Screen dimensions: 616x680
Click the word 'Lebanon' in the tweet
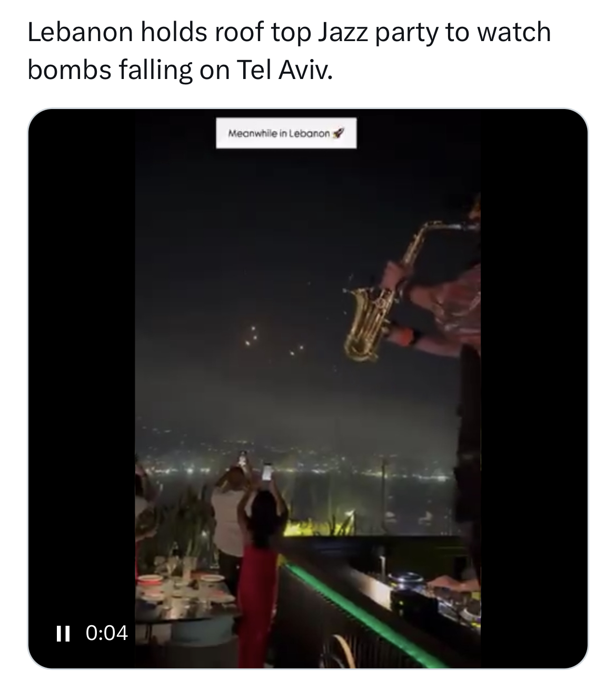tap(78, 33)
